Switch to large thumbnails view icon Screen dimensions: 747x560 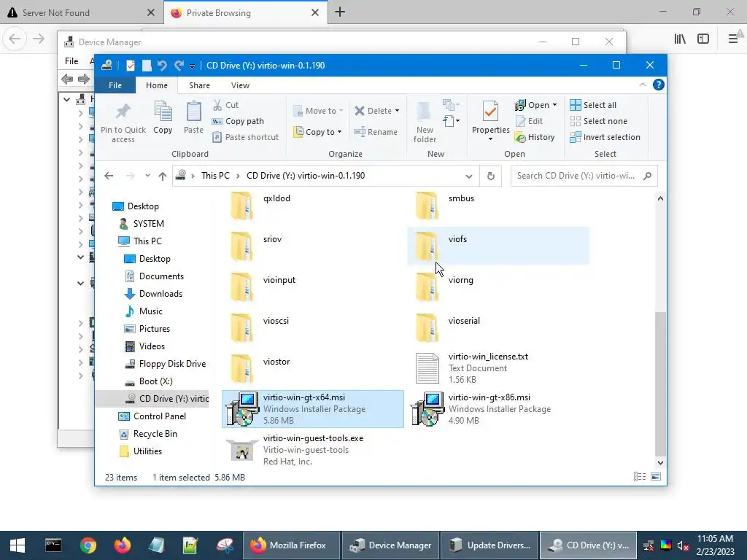pos(656,477)
